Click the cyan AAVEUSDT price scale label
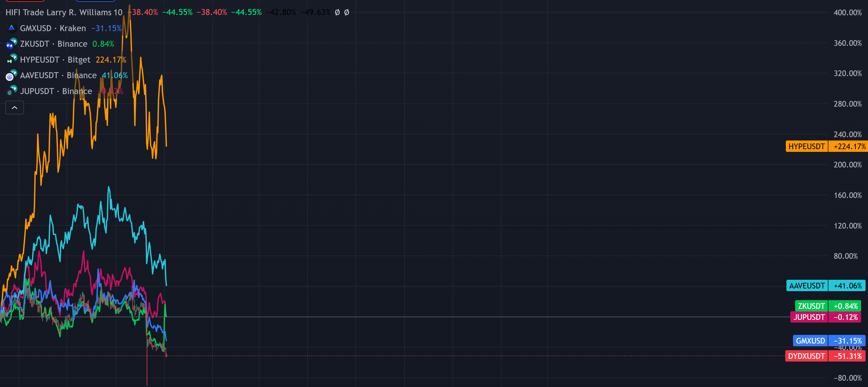 click(x=807, y=286)
